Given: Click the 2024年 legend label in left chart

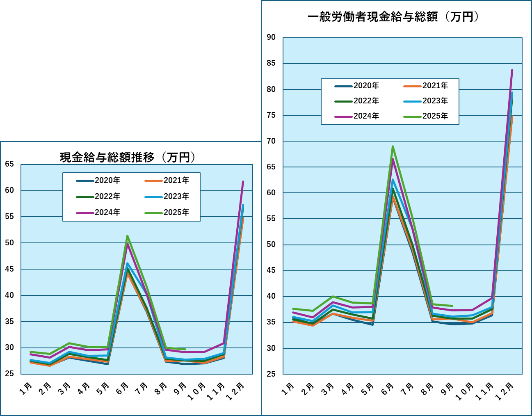Looking at the screenshot, I should (107, 213).
